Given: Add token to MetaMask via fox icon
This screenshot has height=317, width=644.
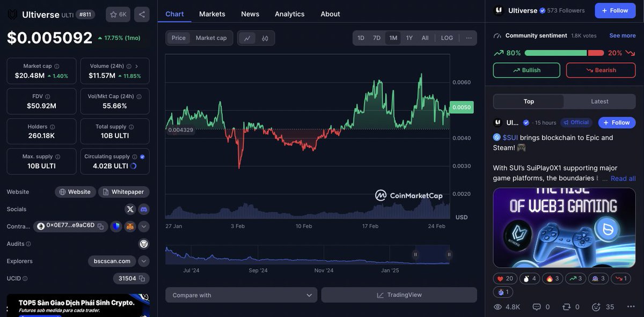Looking at the screenshot, I should [x=130, y=226].
